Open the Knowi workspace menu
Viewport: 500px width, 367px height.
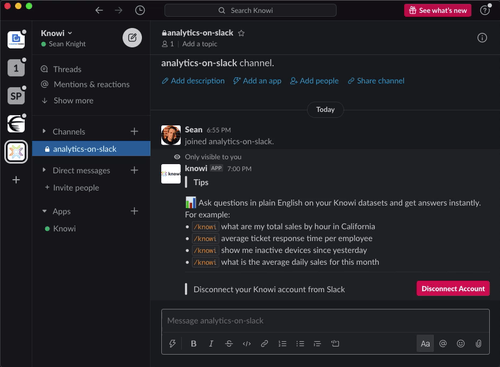[56, 33]
